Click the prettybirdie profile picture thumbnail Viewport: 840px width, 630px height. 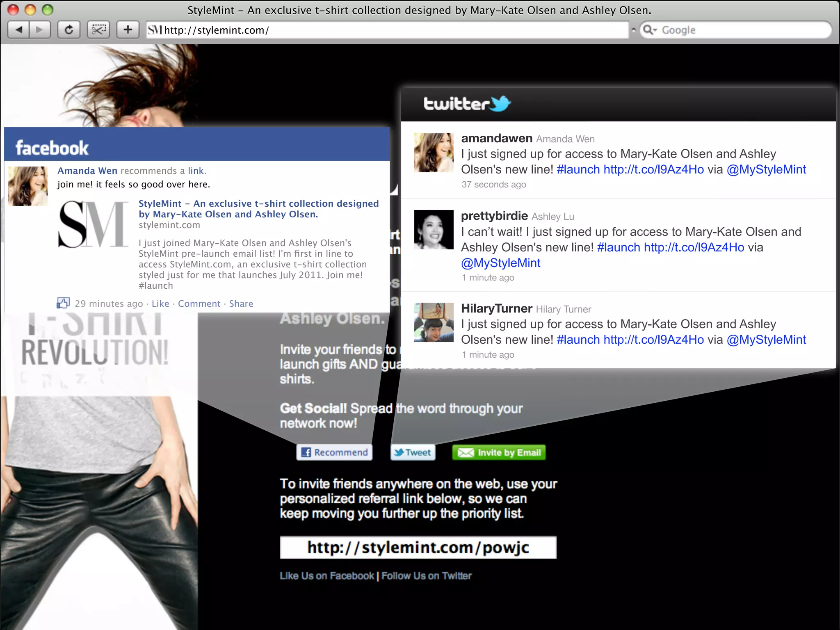pos(434,230)
